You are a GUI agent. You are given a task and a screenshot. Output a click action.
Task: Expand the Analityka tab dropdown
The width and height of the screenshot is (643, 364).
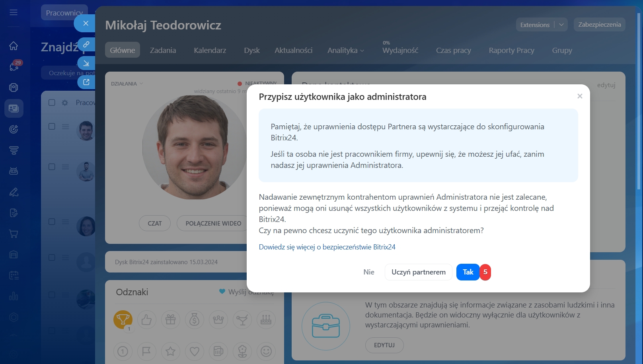[345, 51]
